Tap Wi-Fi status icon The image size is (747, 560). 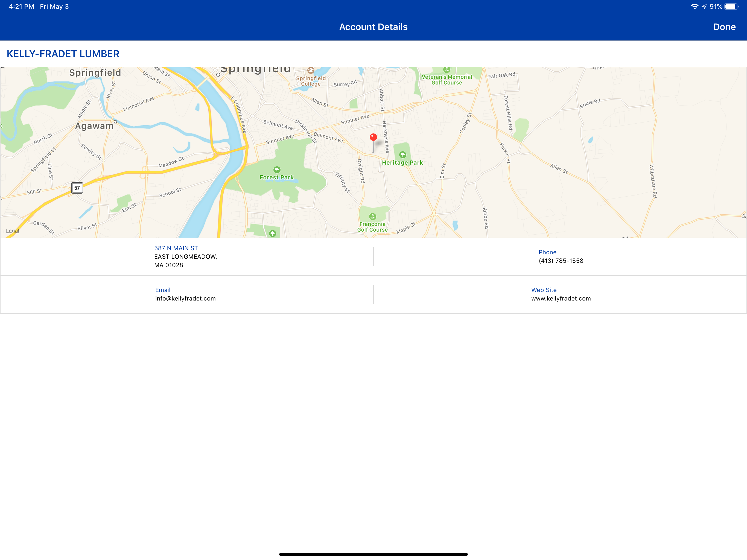click(x=694, y=6)
